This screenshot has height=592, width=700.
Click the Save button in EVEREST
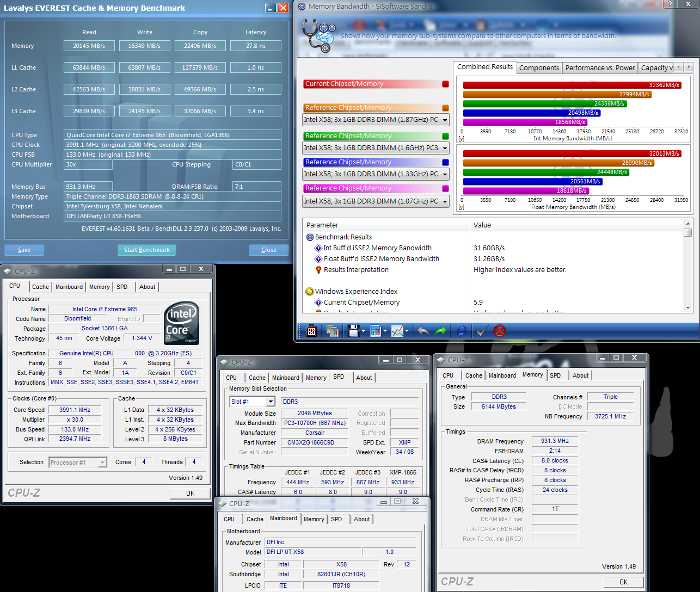tap(24, 250)
